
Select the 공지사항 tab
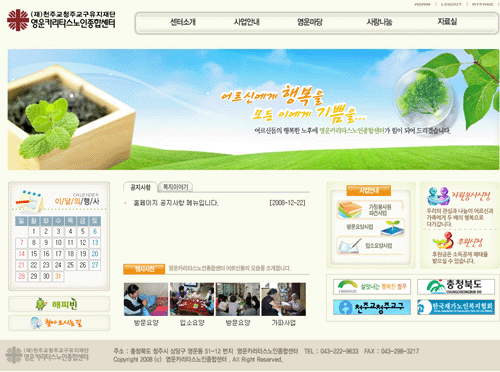tap(140, 187)
